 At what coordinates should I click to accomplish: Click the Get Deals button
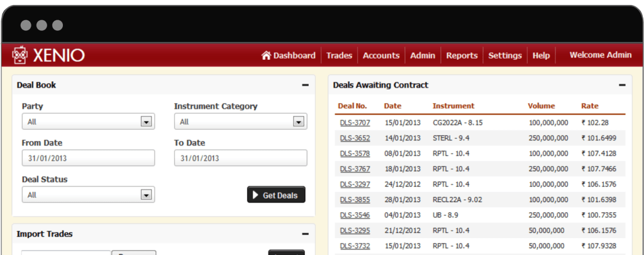276,195
